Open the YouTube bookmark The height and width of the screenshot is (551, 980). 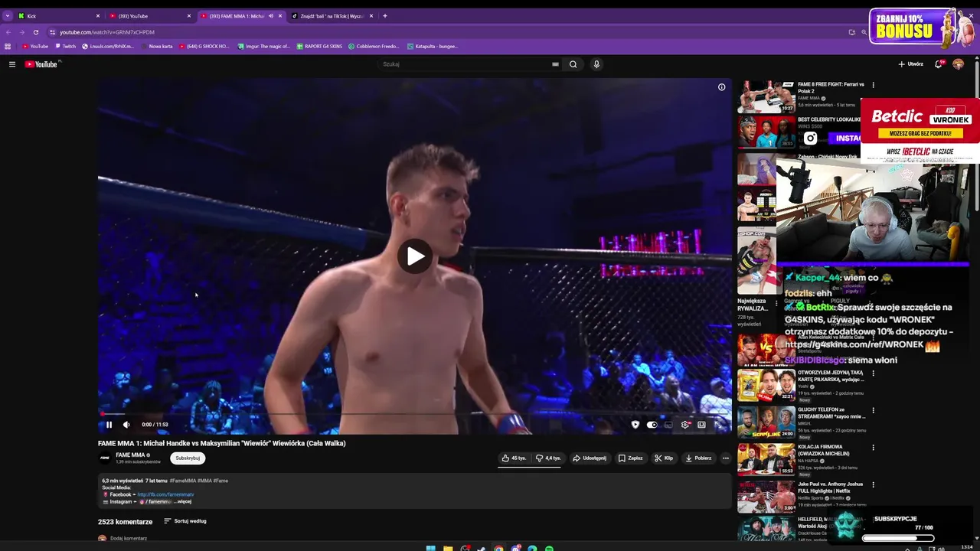click(35, 47)
